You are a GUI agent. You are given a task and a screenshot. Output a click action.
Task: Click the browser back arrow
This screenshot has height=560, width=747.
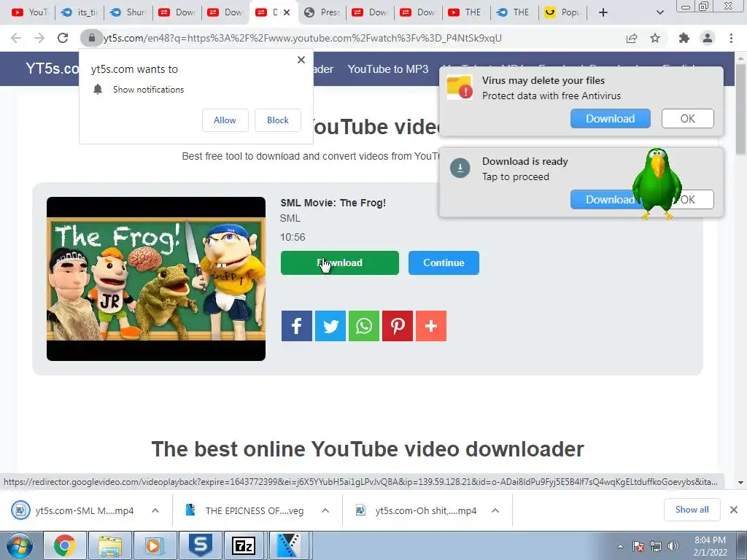[x=16, y=38]
